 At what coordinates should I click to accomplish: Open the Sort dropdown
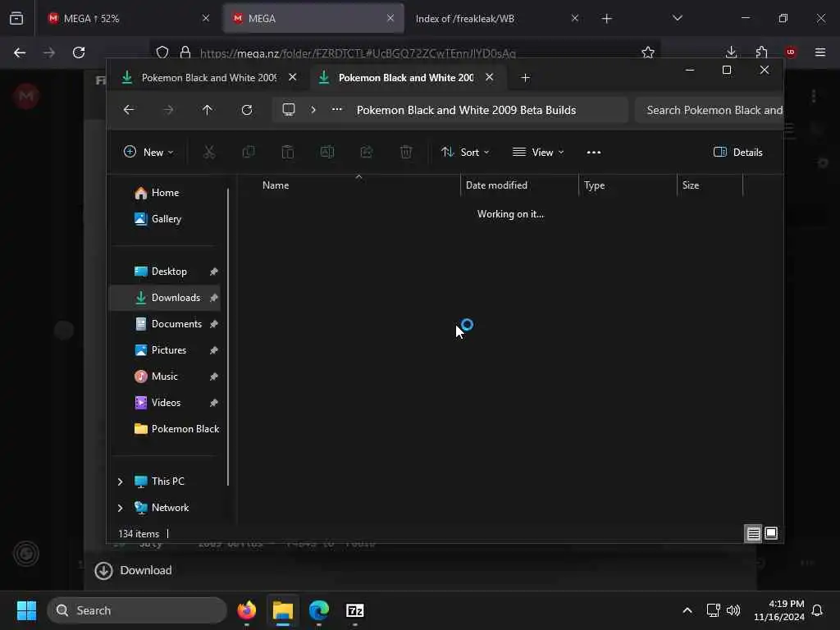coord(465,152)
